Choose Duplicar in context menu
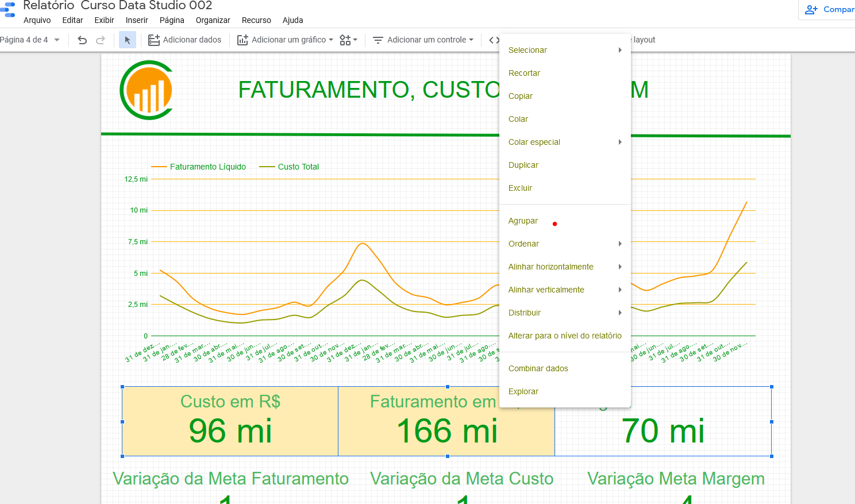Screen dimensions: 855x504 pos(565,165)
